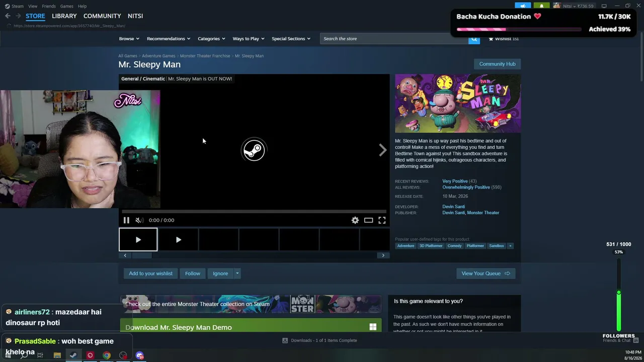Open the Ways to Play dropdown
This screenshot has height=362, width=644.
coord(249,39)
